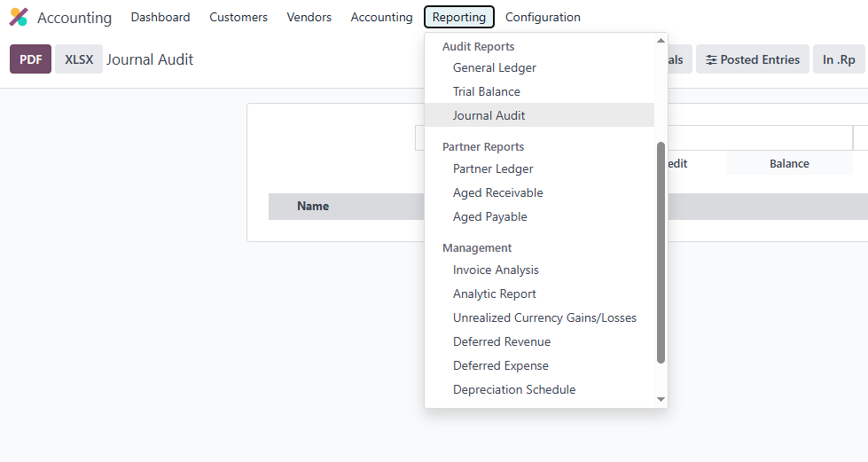The image size is (868, 462).
Task: Open the Customers menu
Action: (239, 17)
